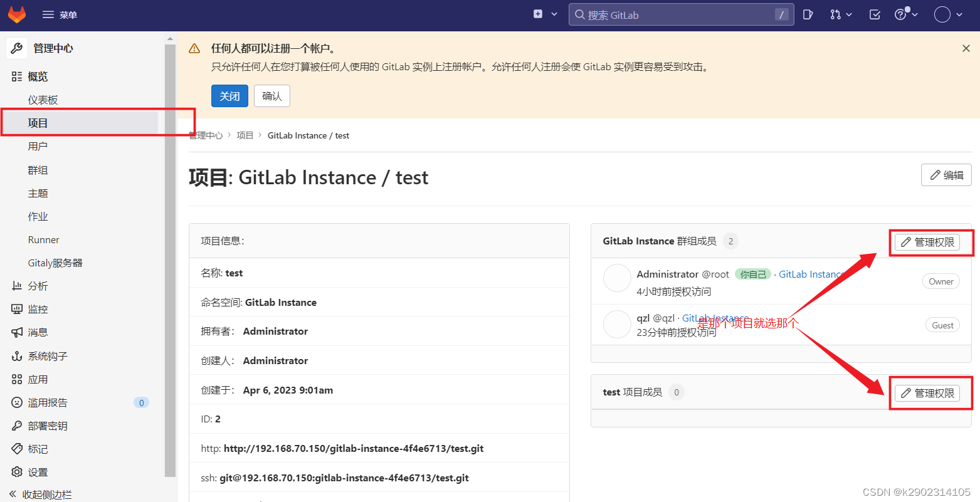
Task: Open Gitaly服务器 in the sidebar
Action: tap(55, 263)
